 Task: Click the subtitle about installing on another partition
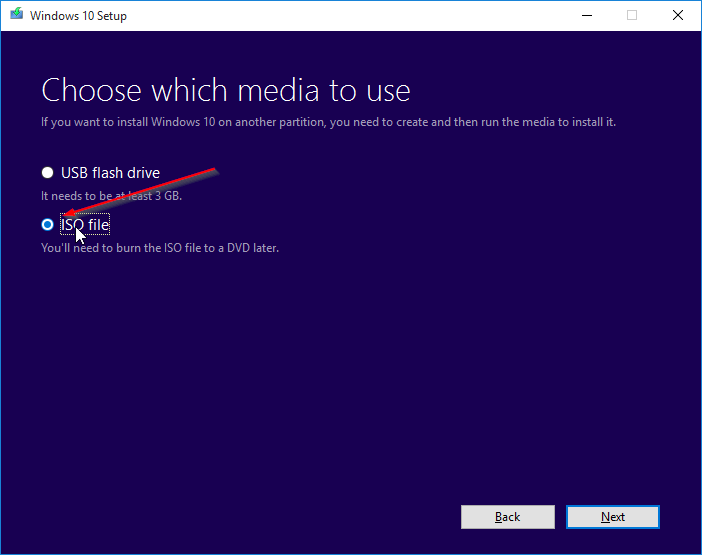[x=328, y=122]
